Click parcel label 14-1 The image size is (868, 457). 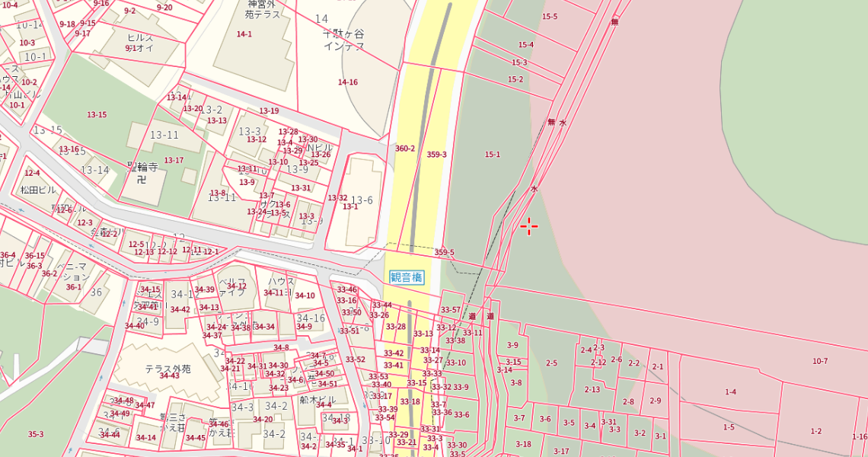click(244, 34)
